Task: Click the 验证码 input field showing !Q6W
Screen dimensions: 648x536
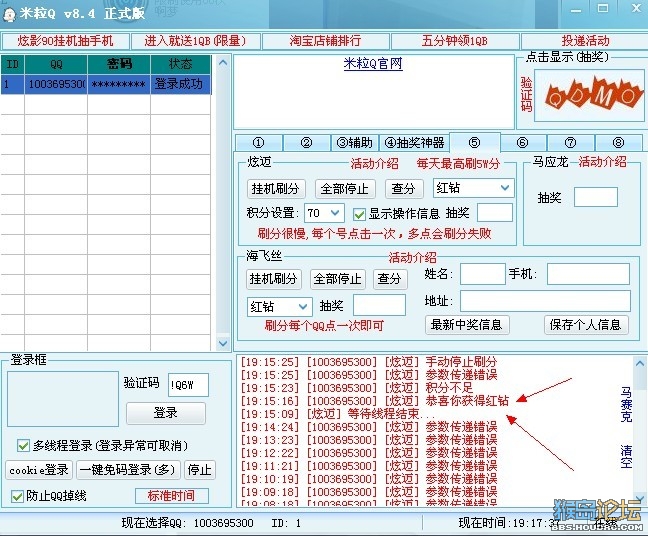Action: point(188,385)
